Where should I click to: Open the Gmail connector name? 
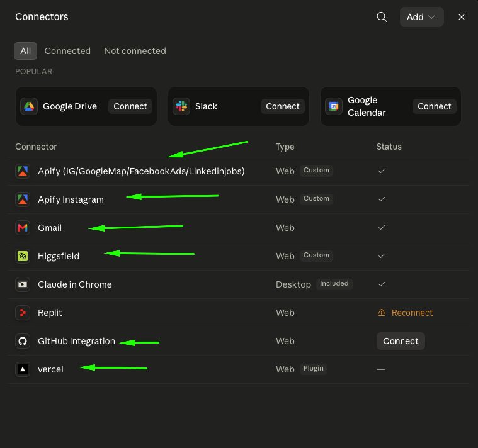point(50,228)
